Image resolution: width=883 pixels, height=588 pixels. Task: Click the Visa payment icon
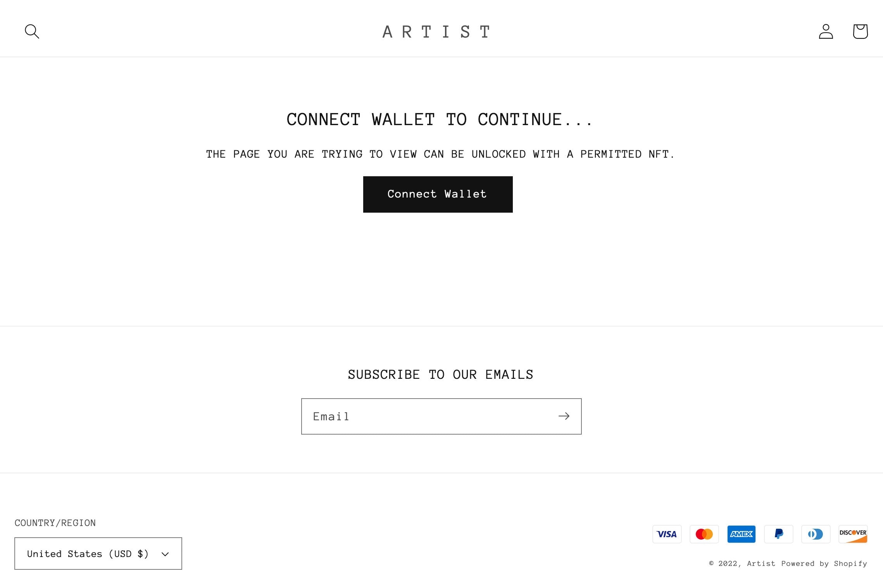[667, 534]
